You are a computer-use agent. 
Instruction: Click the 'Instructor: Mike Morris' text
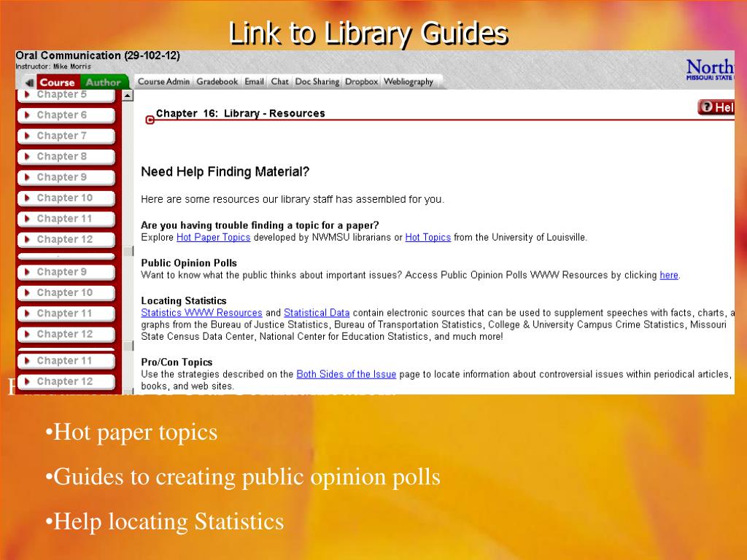coord(53,66)
